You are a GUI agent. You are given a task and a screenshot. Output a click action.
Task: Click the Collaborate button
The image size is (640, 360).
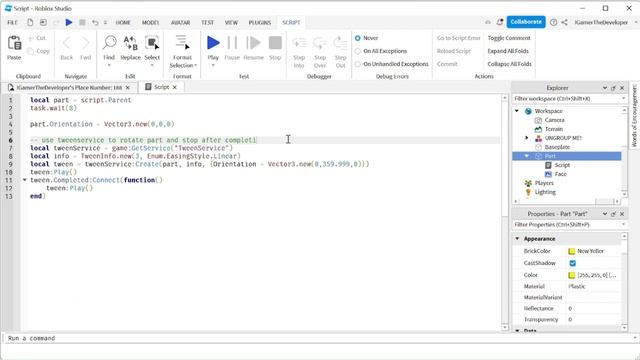(x=526, y=22)
